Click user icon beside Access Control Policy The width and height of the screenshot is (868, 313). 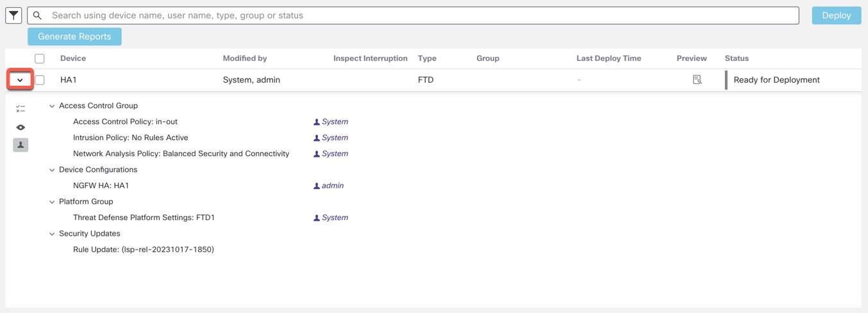tap(317, 122)
